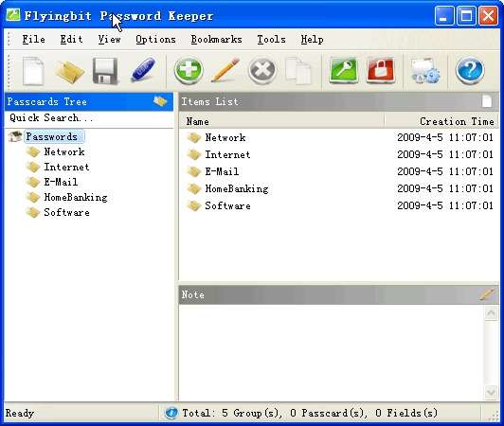Open the File menu
The height and width of the screenshot is (426, 504).
point(33,39)
